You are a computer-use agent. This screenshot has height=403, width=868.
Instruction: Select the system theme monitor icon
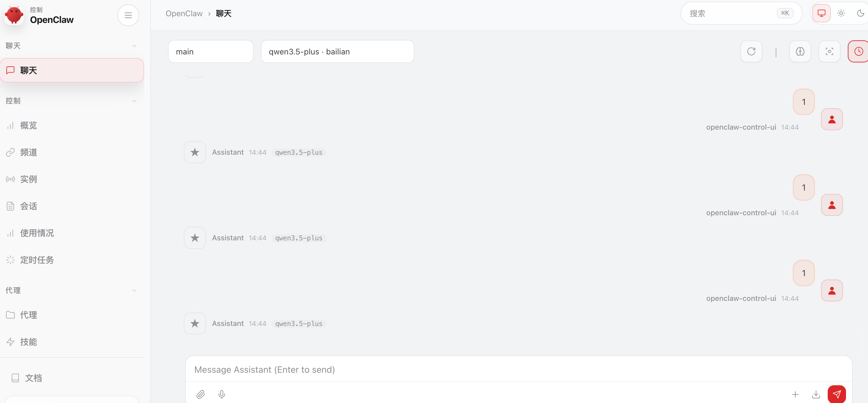tap(821, 13)
